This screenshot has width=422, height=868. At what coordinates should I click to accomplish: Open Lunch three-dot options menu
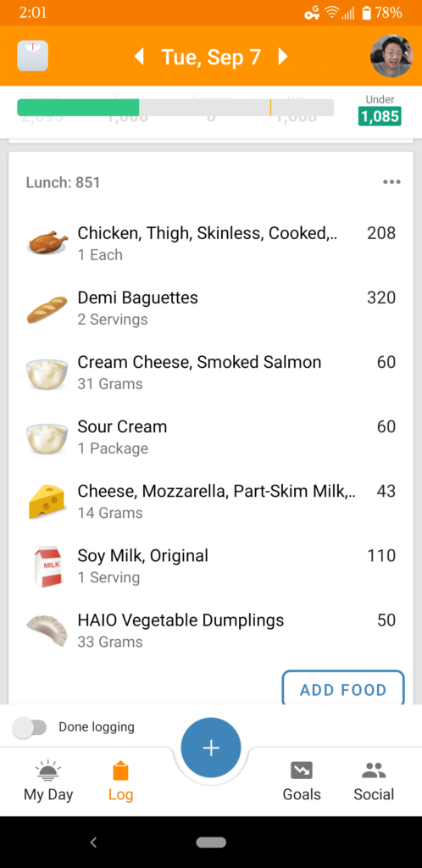click(x=391, y=182)
